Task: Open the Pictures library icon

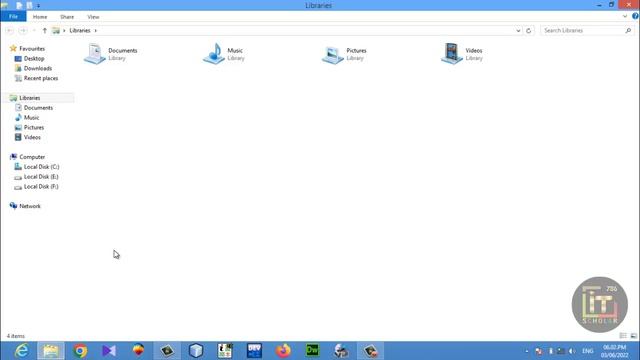Action: 333,55
